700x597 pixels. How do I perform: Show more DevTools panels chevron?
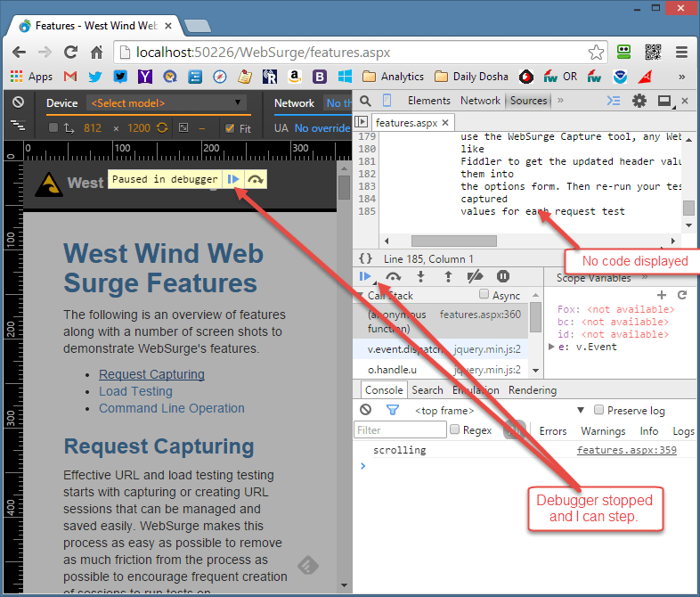coord(560,101)
